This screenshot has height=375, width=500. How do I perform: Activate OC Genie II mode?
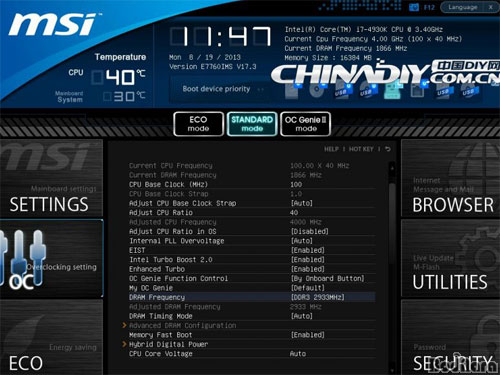(x=306, y=124)
